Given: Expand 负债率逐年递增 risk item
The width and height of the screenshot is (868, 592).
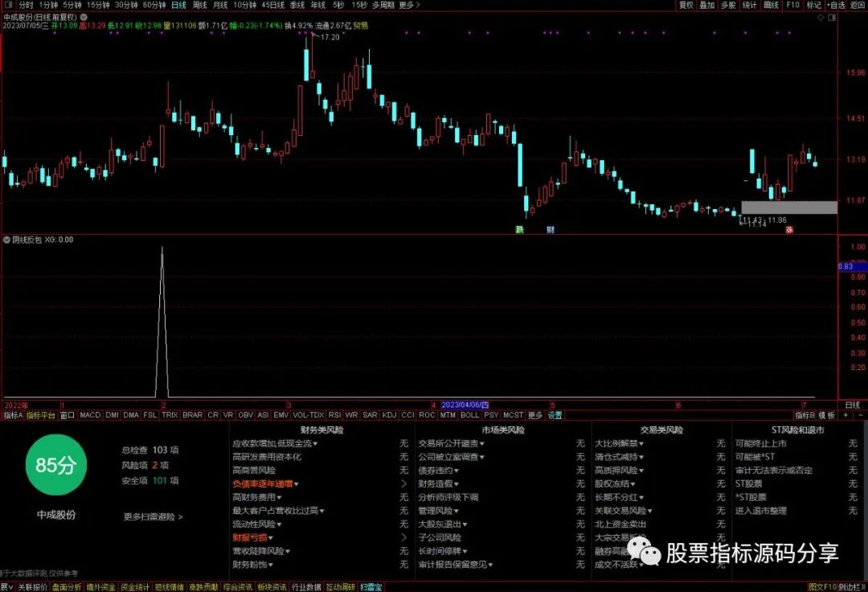Looking at the screenshot, I should pos(266,483).
